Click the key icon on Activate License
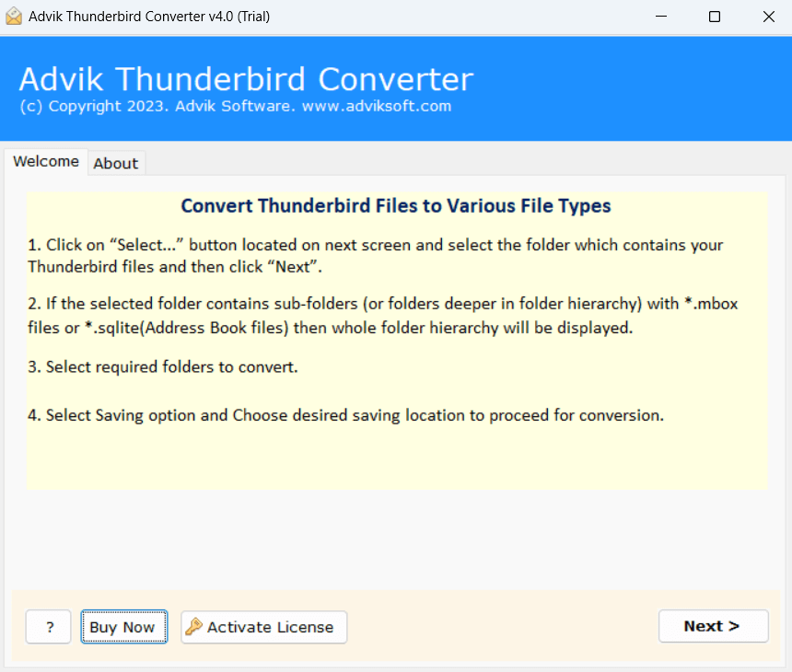This screenshot has width=792, height=672. pos(193,627)
